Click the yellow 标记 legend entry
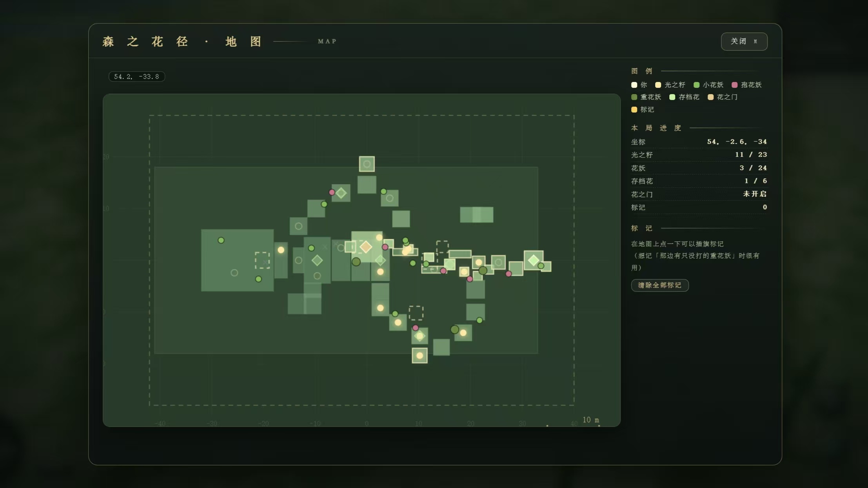 pyautogui.click(x=643, y=109)
